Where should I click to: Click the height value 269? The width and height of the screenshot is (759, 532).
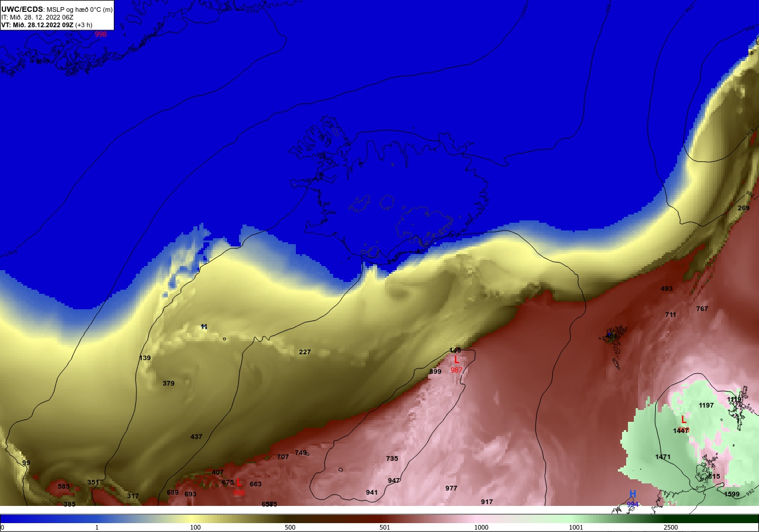(x=744, y=208)
